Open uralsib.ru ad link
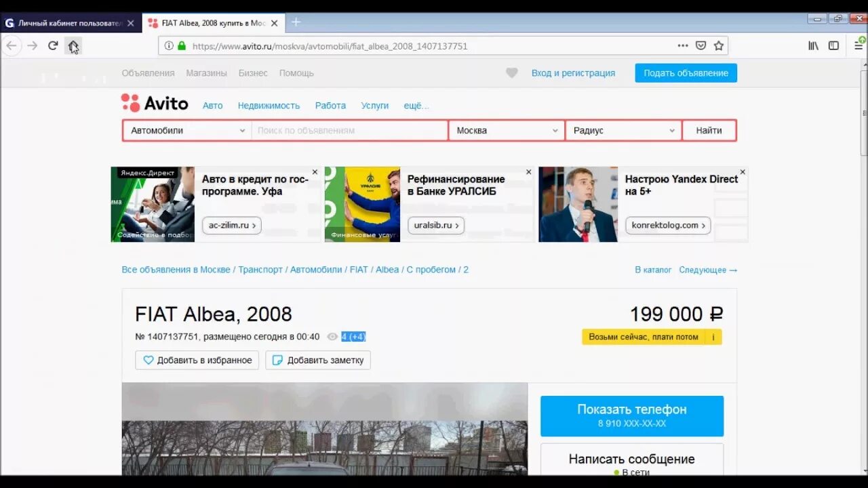The height and width of the screenshot is (488, 868). (436, 225)
